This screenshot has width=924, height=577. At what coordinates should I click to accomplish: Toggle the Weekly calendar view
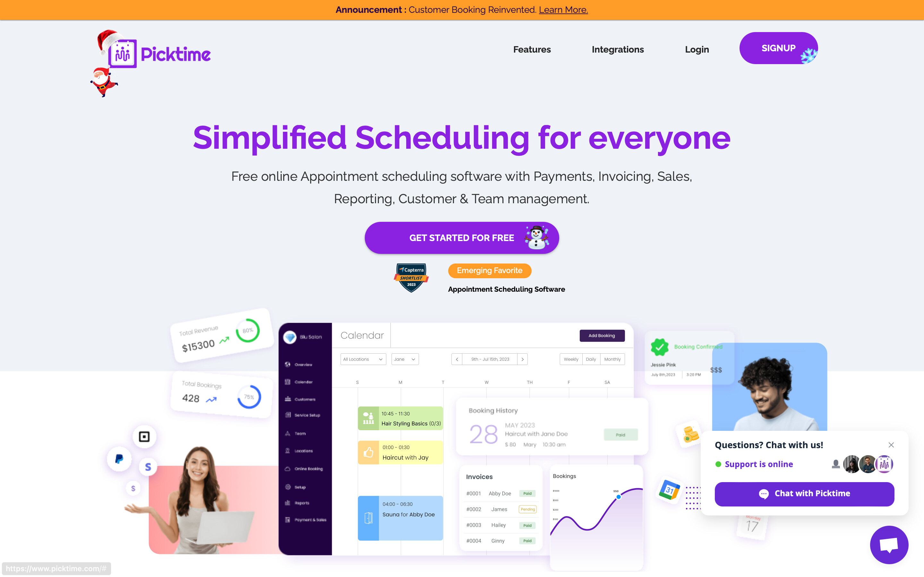tap(570, 359)
